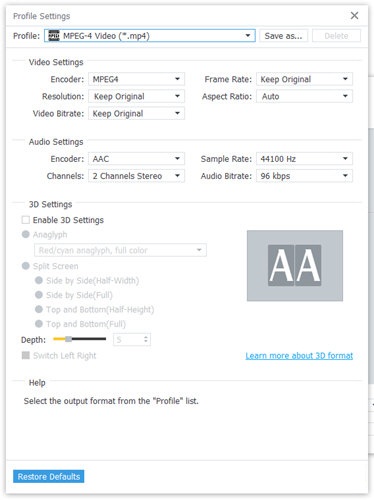This screenshot has height=500, width=374.
Task: Click the Depth spinner arrows
Action: [146, 340]
